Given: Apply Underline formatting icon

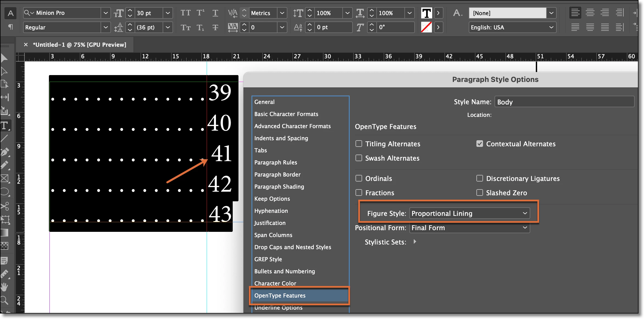Looking at the screenshot, I should [215, 13].
